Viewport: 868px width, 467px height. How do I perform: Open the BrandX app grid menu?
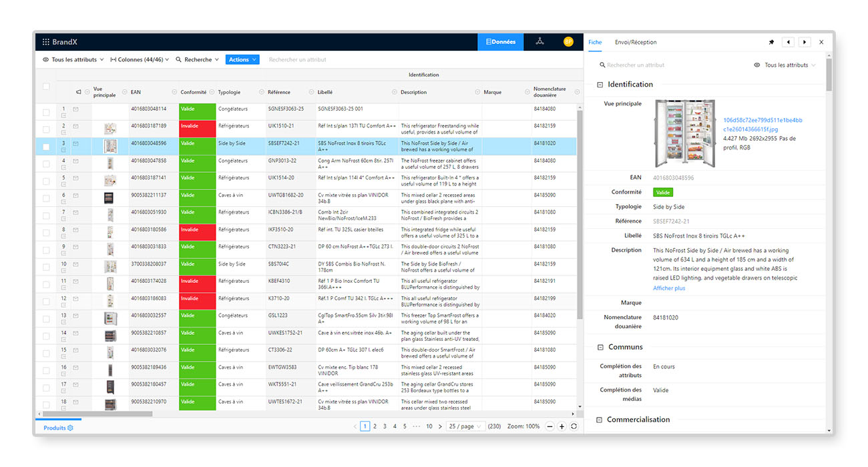[45, 42]
